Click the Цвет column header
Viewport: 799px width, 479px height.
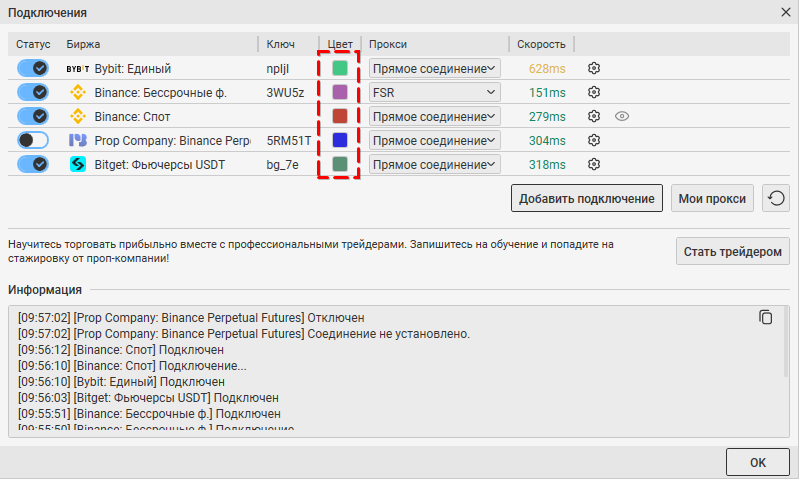click(x=340, y=44)
